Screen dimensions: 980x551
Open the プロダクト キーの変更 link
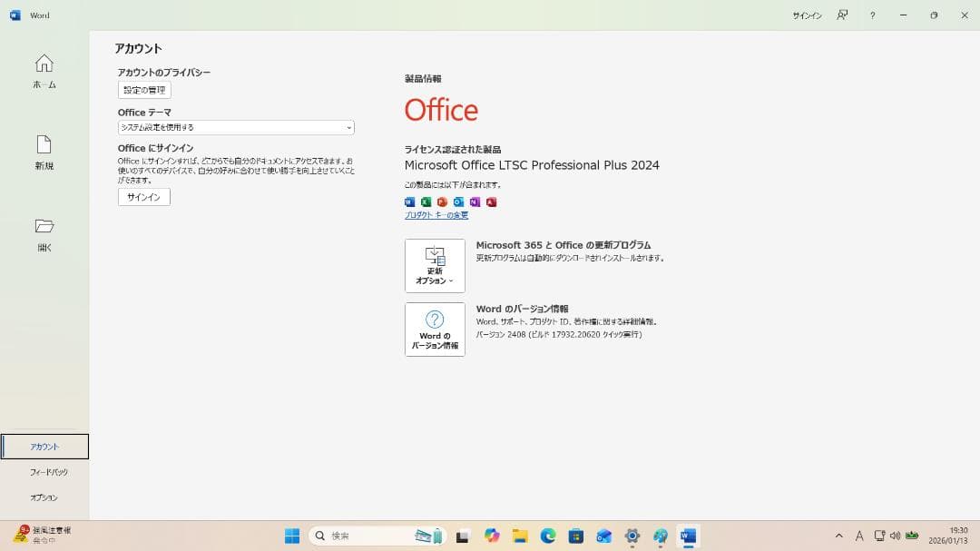pos(436,214)
